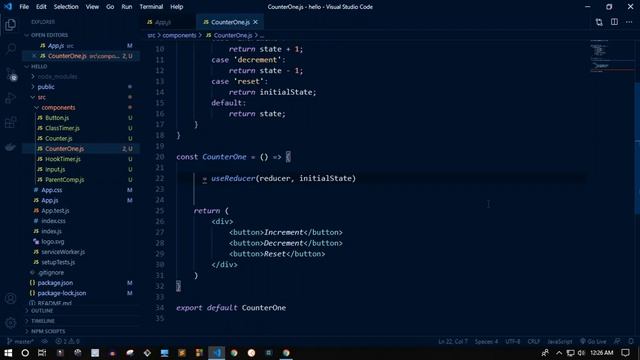Image resolution: width=640 pixels, height=360 pixels.
Task: Open the errors and warnings count
Action: tap(67, 341)
